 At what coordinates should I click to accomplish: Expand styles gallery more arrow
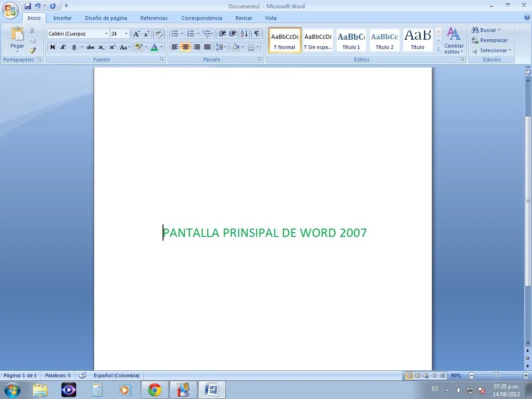tap(438, 49)
